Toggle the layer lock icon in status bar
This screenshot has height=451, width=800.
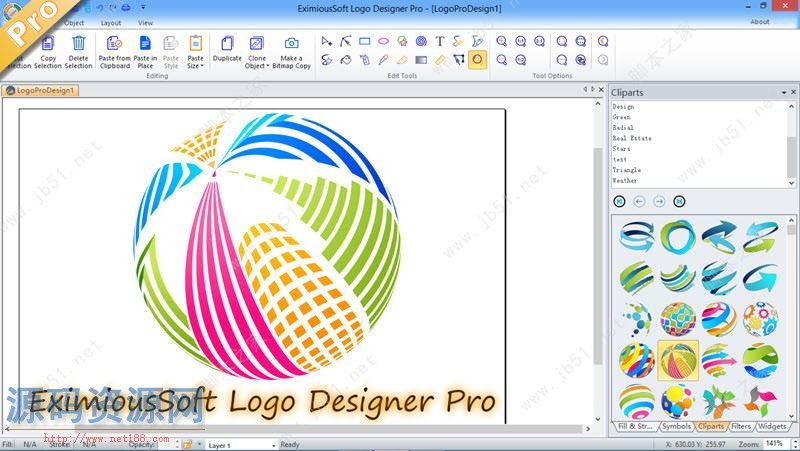(187, 445)
